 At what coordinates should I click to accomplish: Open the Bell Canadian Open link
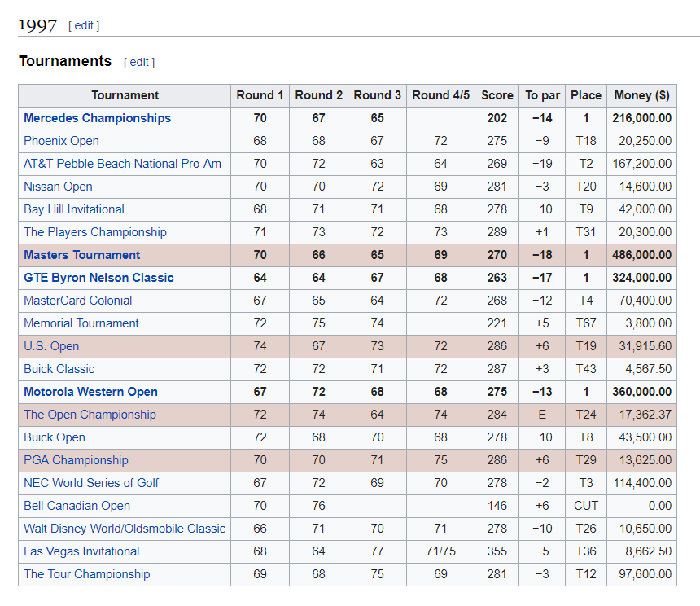pyautogui.click(x=77, y=506)
